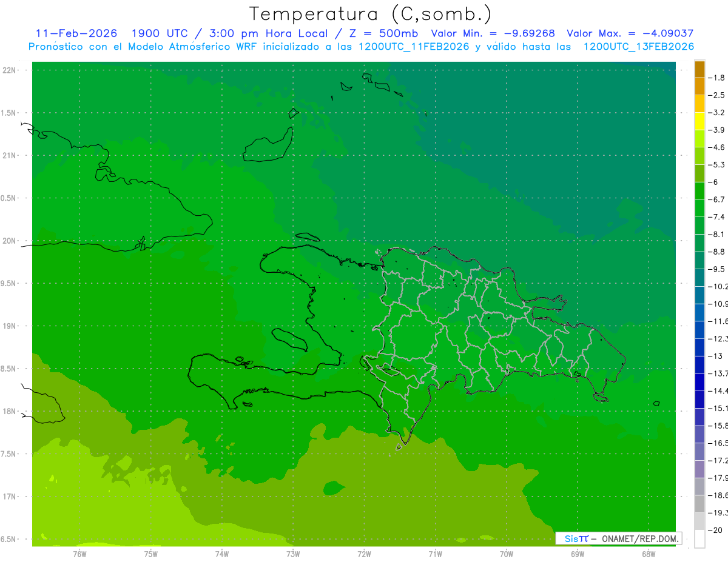Click the "19N" latitude label
Screen dimensions: 728x562
[10, 326]
